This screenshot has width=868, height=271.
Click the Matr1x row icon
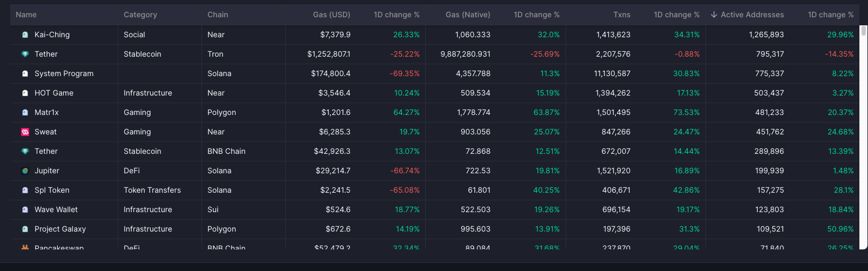(25, 112)
